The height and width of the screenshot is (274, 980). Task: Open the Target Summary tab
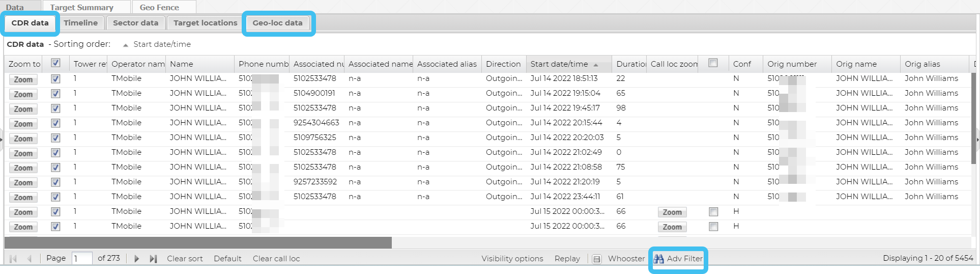(82, 8)
